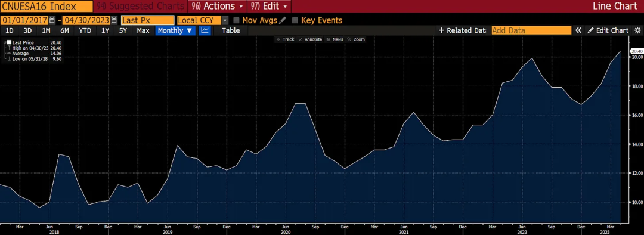Toggle the Last Price legend checkbox

point(9,42)
